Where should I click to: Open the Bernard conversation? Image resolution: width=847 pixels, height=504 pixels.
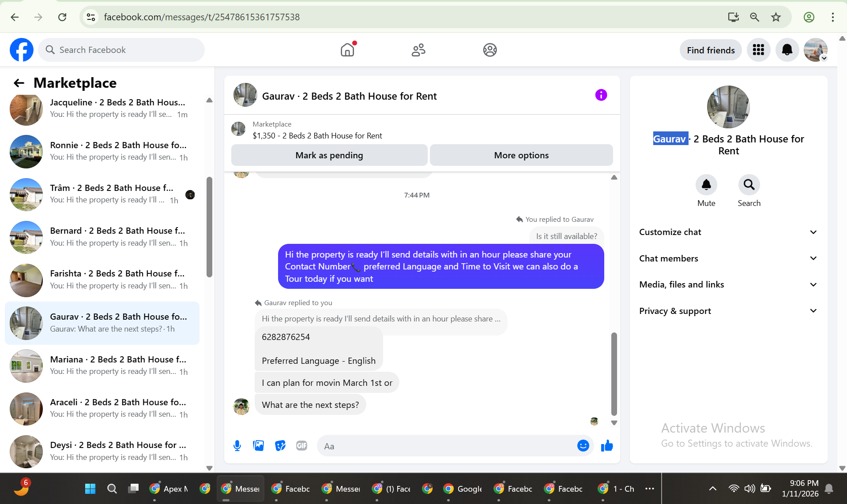coord(102,237)
